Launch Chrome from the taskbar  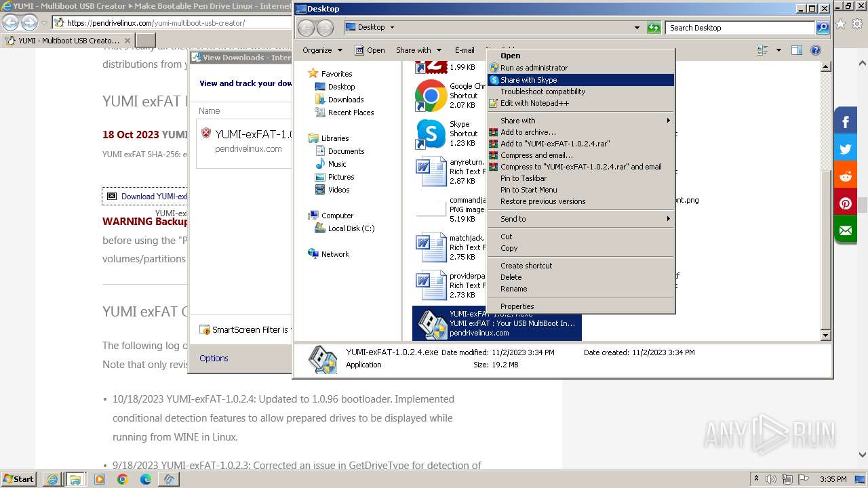(123, 479)
